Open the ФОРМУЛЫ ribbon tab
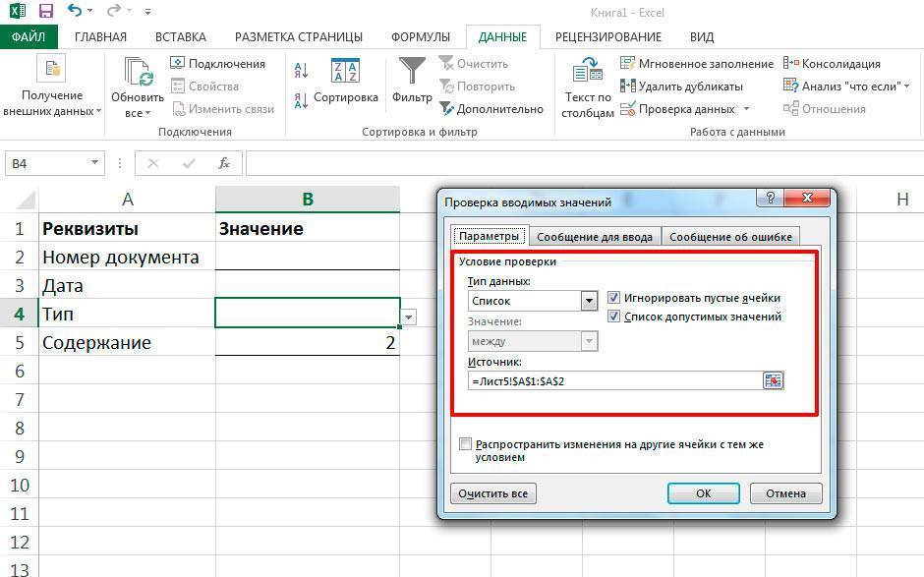 pos(421,37)
